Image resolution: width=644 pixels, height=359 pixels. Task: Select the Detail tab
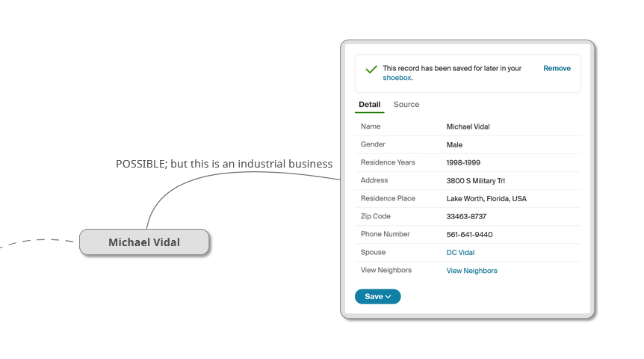coord(369,105)
